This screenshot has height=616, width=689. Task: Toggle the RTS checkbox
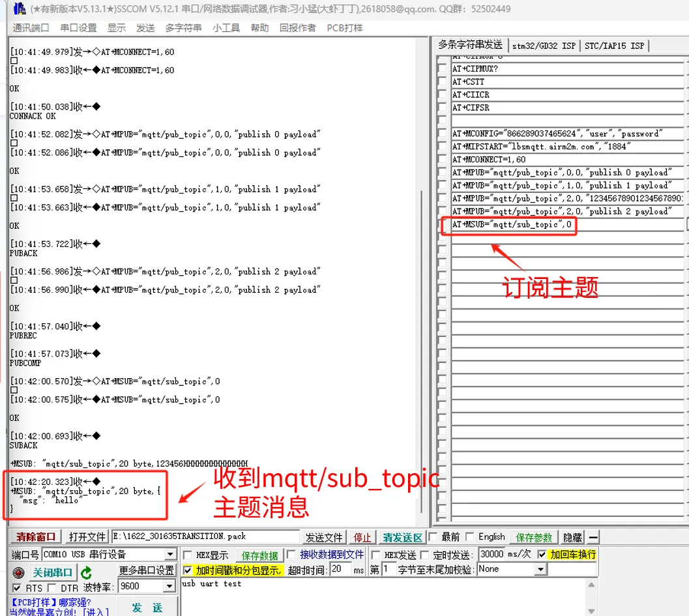coord(17,587)
